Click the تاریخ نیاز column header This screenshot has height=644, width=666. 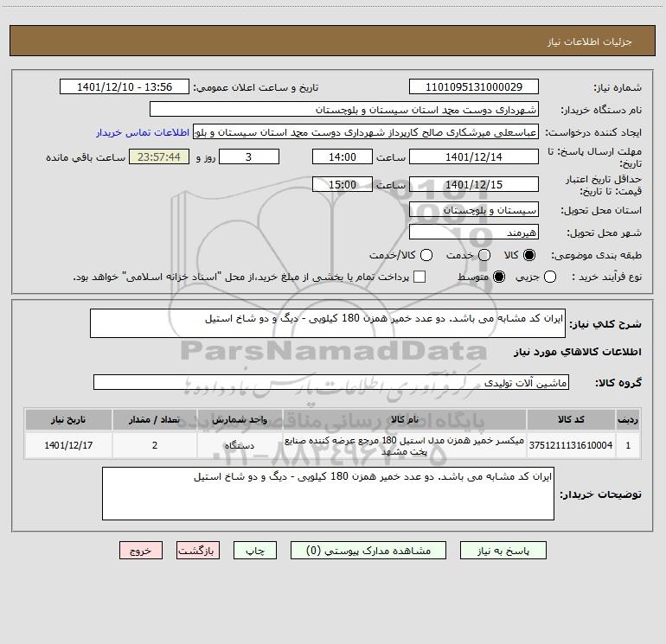[68, 420]
